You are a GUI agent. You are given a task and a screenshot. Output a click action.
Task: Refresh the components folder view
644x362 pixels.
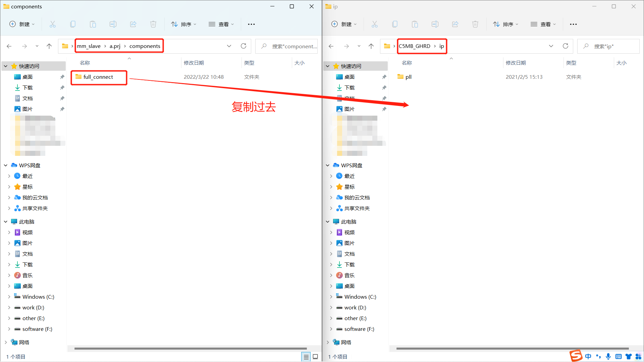tap(244, 46)
